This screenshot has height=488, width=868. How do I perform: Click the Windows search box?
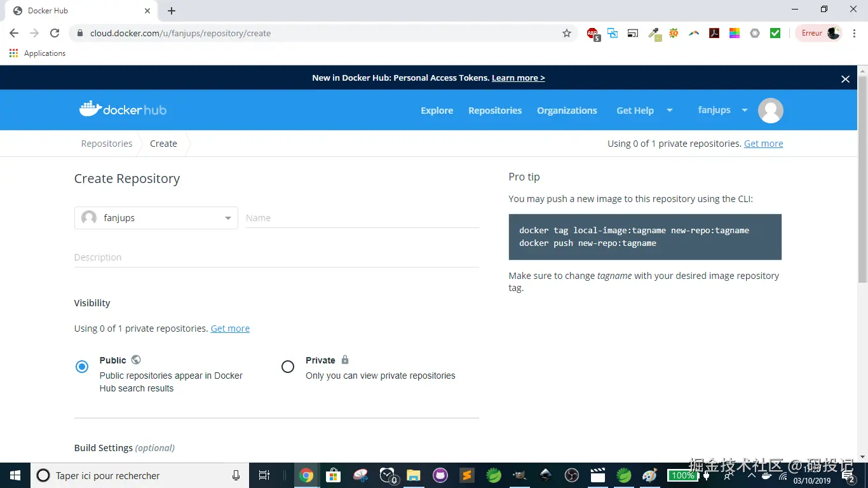(140, 475)
